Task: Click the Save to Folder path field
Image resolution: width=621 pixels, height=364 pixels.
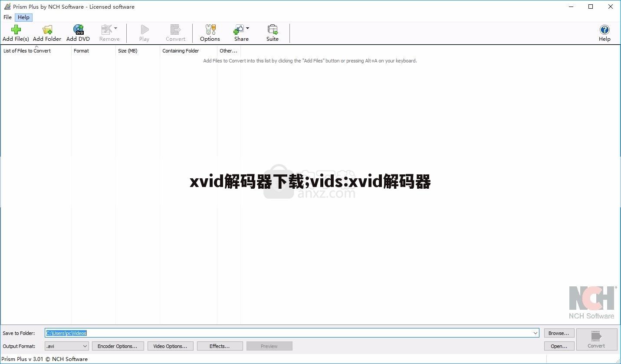Action: [x=292, y=333]
